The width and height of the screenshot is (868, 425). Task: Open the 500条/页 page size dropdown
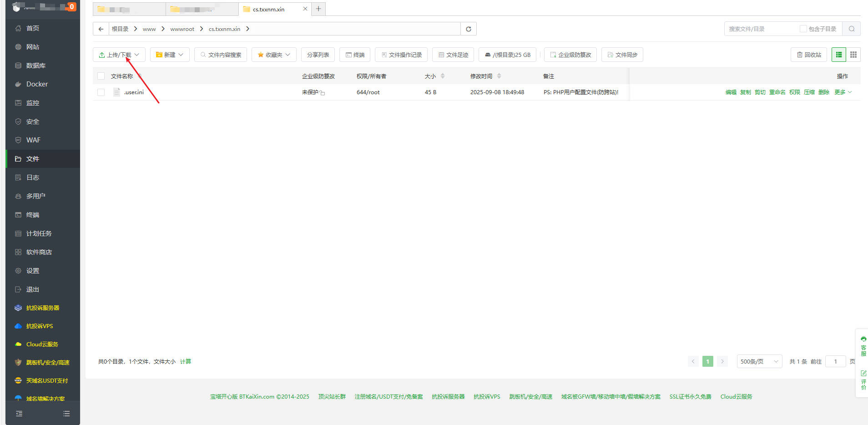[759, 362]
